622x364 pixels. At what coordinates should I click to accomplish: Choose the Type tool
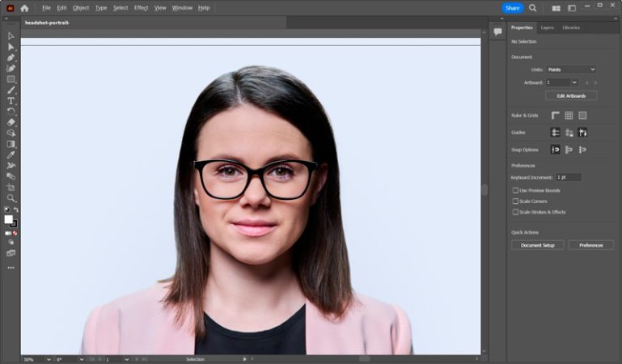(x=11, y=100)
